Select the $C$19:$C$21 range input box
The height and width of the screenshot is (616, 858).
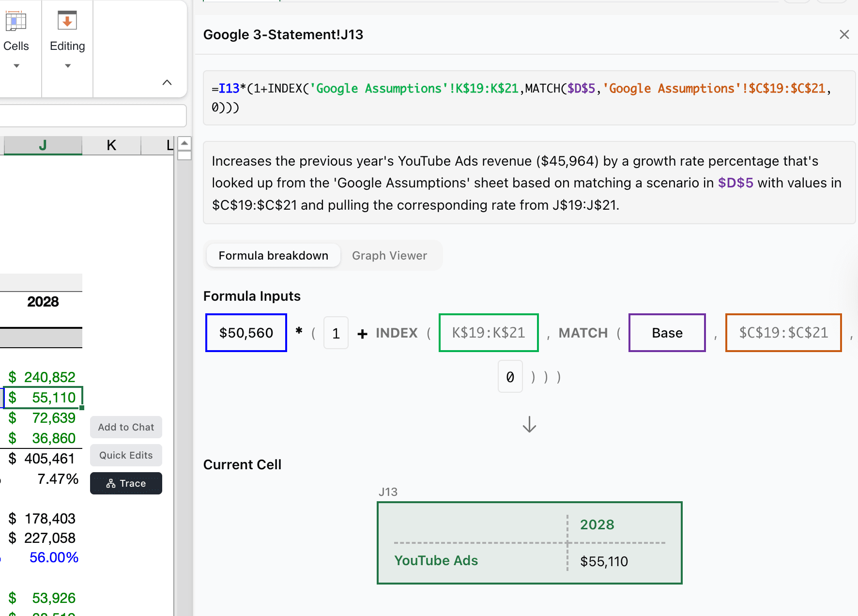pos(783,333)
